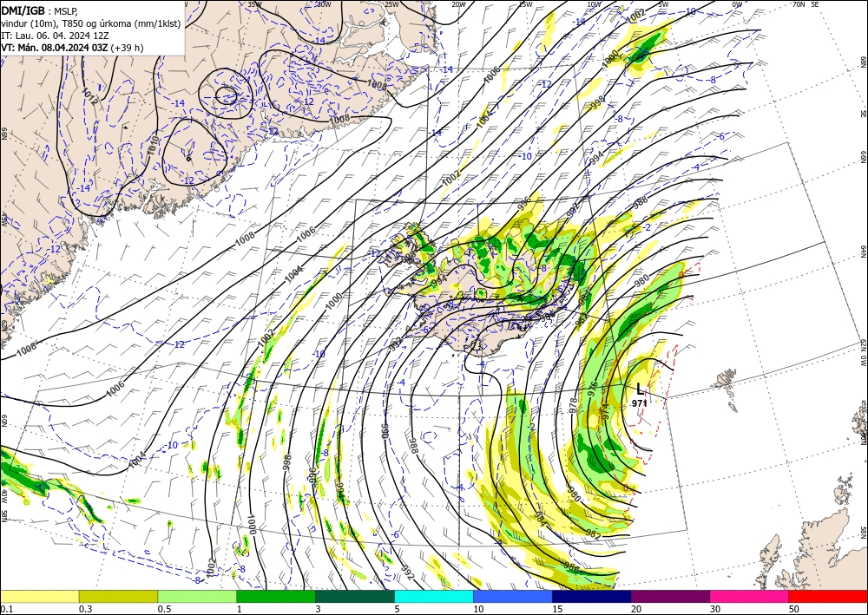This screenshot has height=615, width=868.
Task: Click the '(+39 h)' forecast offset text
Action: click(x=128, y=48)
